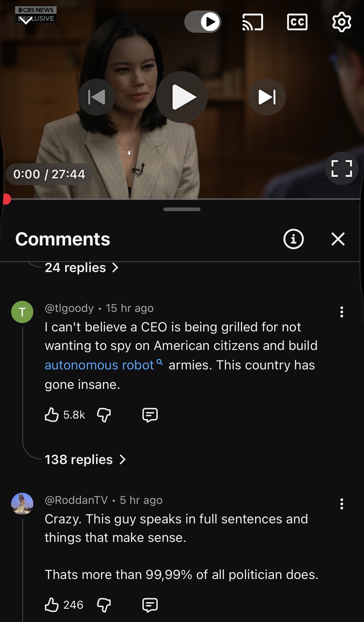The height and width of the screenshot is (622, 364).
Task: Open more options for @RoddanTV comment
Action: [341, 504]
